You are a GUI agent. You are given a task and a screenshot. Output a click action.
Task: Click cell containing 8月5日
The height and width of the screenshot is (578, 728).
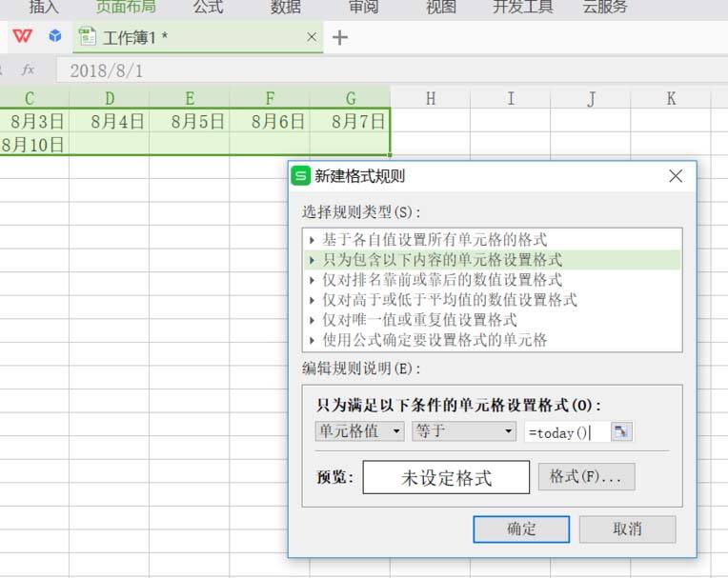190,121
